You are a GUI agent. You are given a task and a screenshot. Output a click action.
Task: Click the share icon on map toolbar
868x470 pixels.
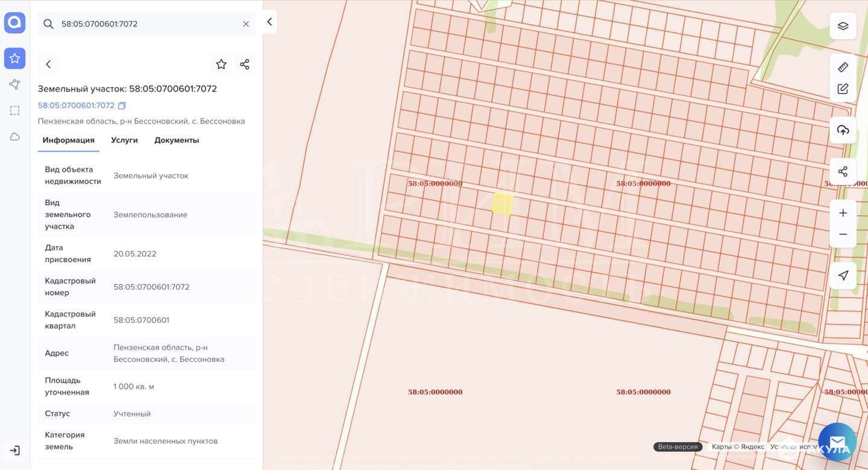point(843,171)
